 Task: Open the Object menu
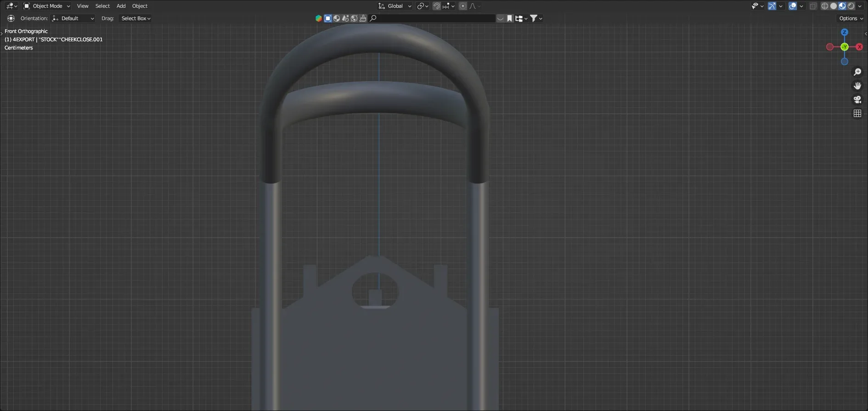[x=140, y=6]
